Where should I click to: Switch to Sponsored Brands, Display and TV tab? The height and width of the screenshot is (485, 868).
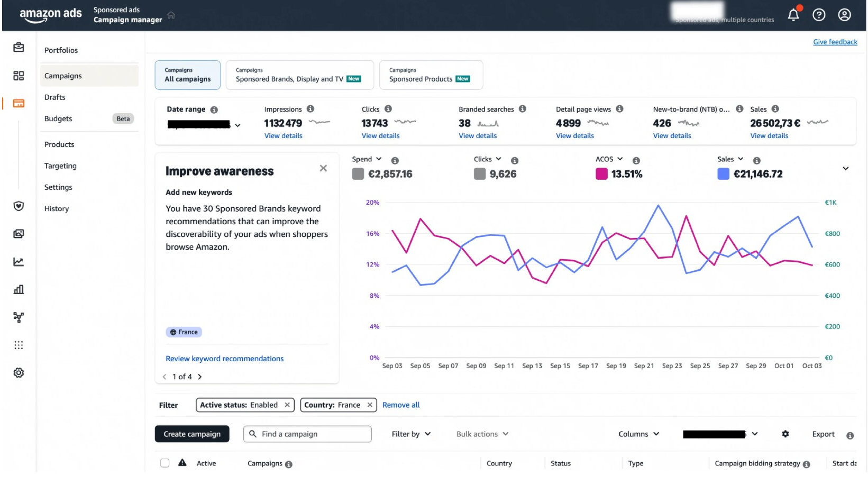click(299, 75)
